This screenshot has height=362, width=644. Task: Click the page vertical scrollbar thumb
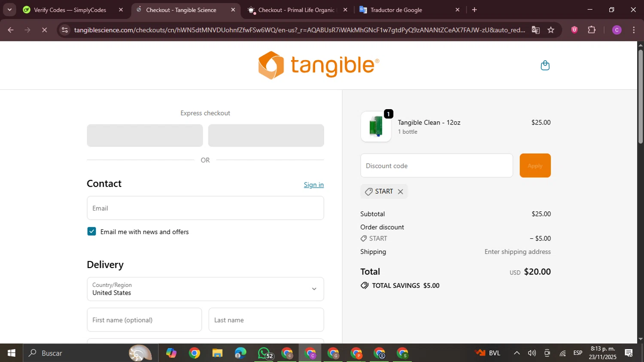pos(640,97)
